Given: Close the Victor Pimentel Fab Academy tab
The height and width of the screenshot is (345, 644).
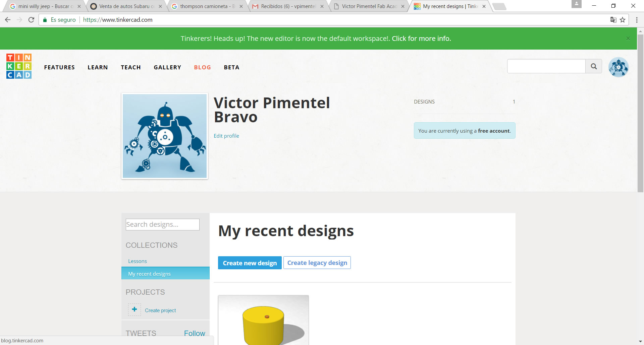Looking at the screenshot, I should (x=403, y=6).
